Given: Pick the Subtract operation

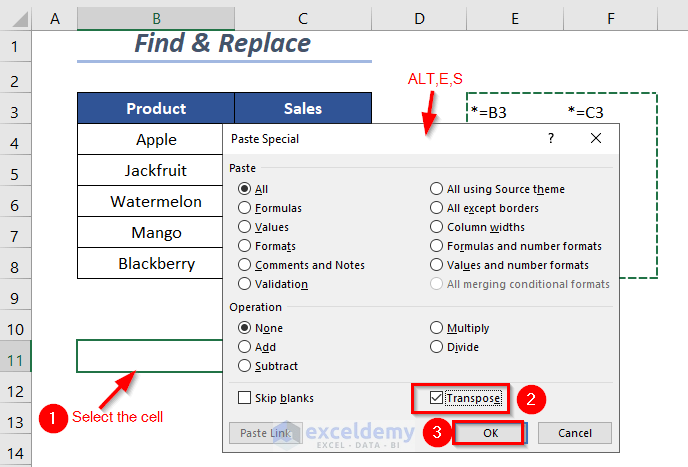Looking at the screenshot, I should (245, 366).
